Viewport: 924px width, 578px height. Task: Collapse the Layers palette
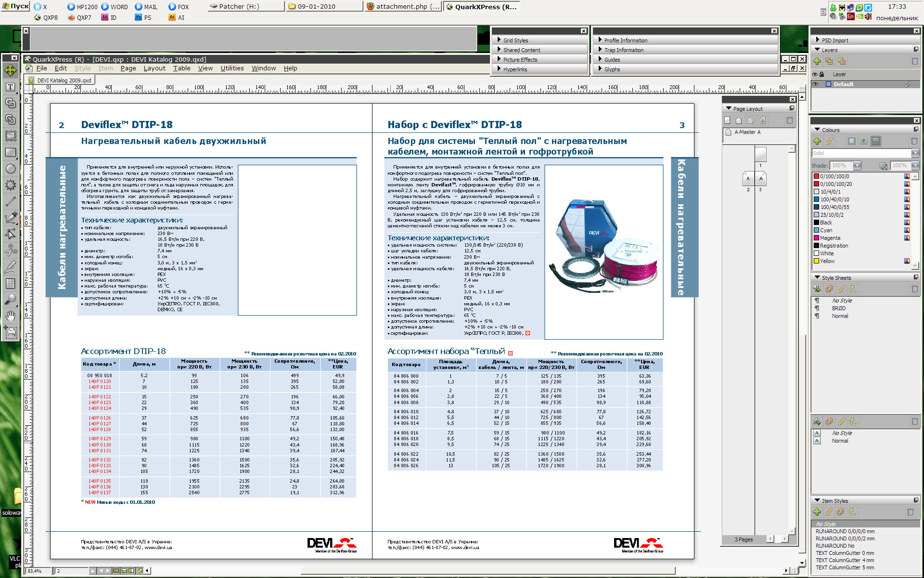coord(817,50)
